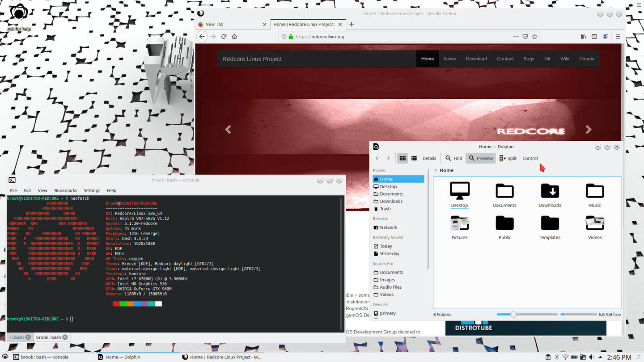Screen dimensions: 644x362
Task: Open Konsole View menu
Action: (x=42, y=190)
